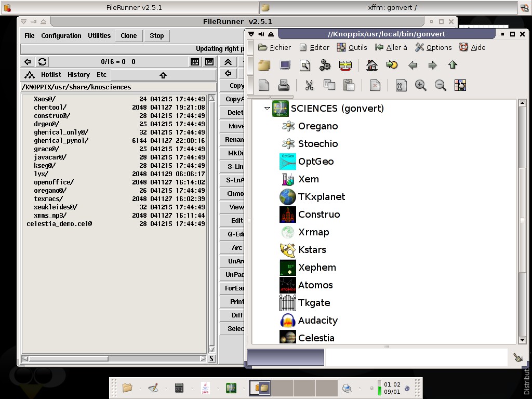This screenshot has width=532, height=399.
Task: Select the ghemical_pymol/ directory in the list
Action: click(61, 141)
